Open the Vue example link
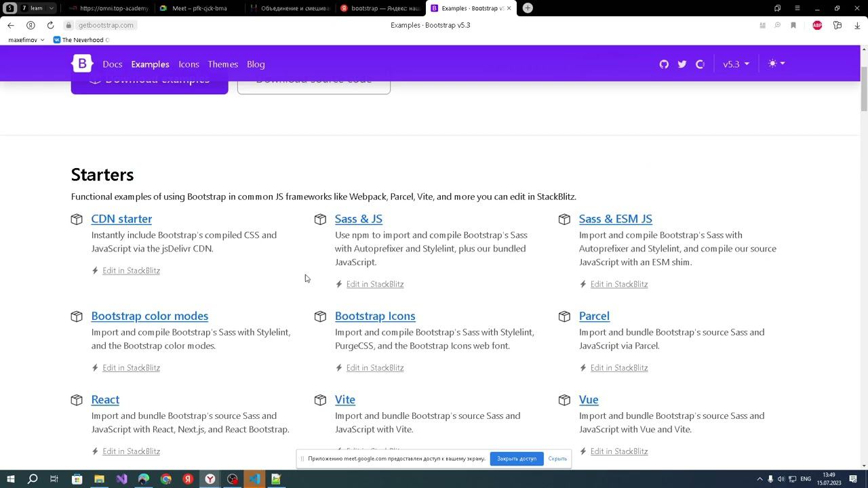 [x=589, y=400]
